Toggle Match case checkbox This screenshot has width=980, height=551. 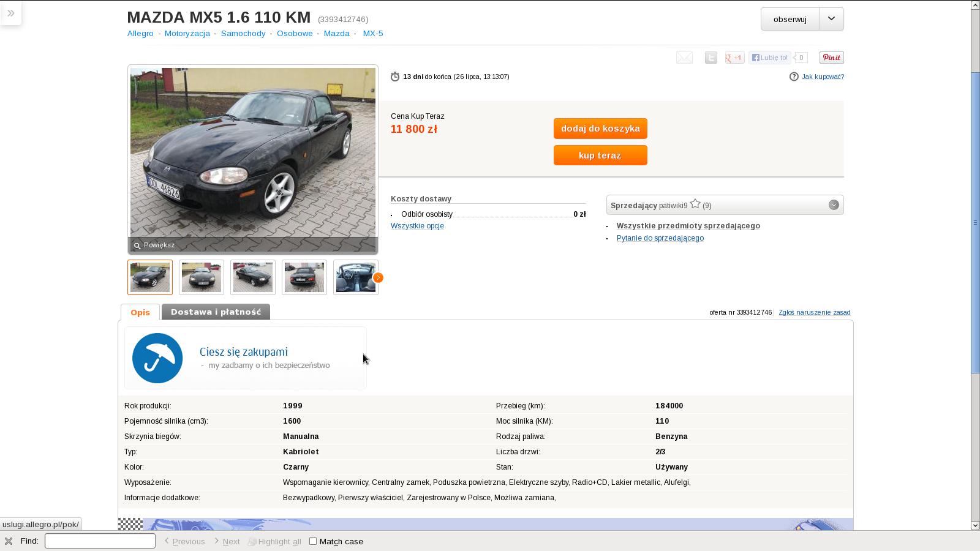313,541
